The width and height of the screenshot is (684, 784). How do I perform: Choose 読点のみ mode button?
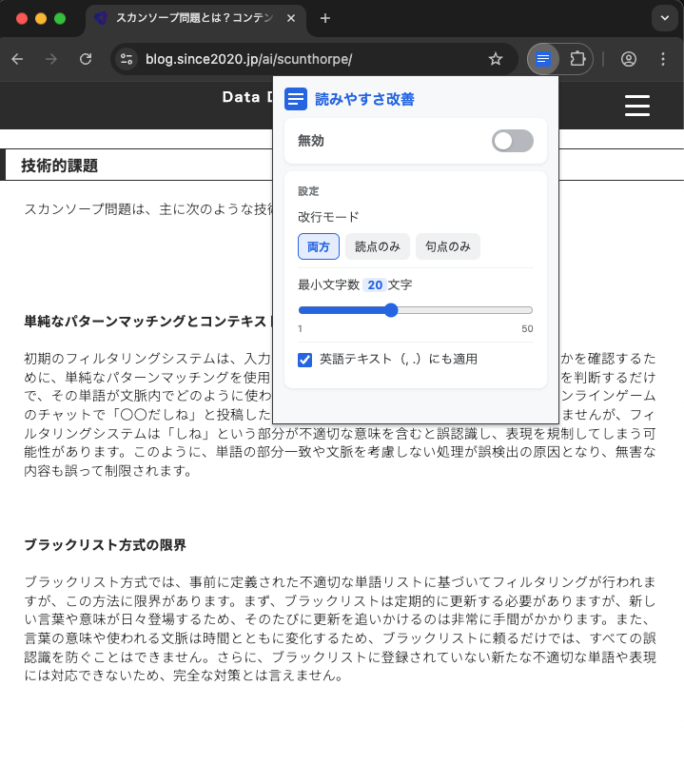coord(378,246)
